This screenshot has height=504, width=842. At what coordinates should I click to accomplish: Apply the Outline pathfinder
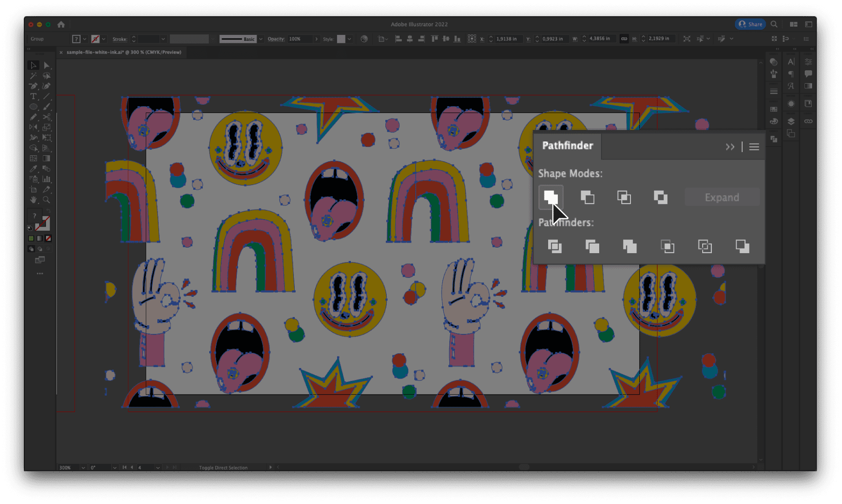tap(705, 247)
